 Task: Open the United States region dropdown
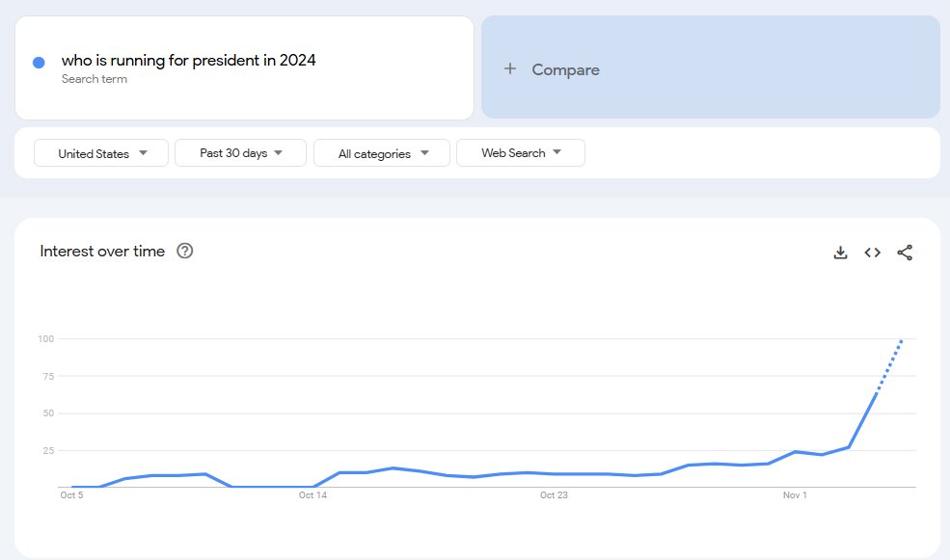coord(101,153)
